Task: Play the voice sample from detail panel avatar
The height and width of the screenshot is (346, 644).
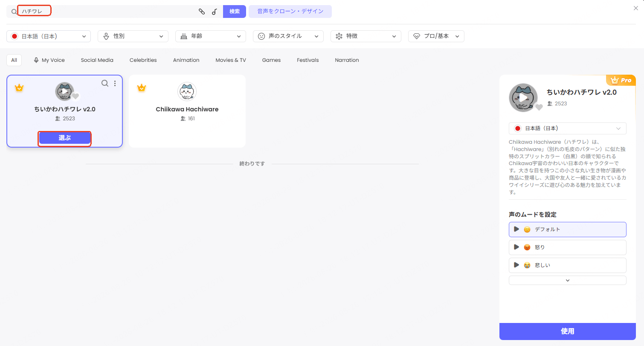Action: coord(523,98)
